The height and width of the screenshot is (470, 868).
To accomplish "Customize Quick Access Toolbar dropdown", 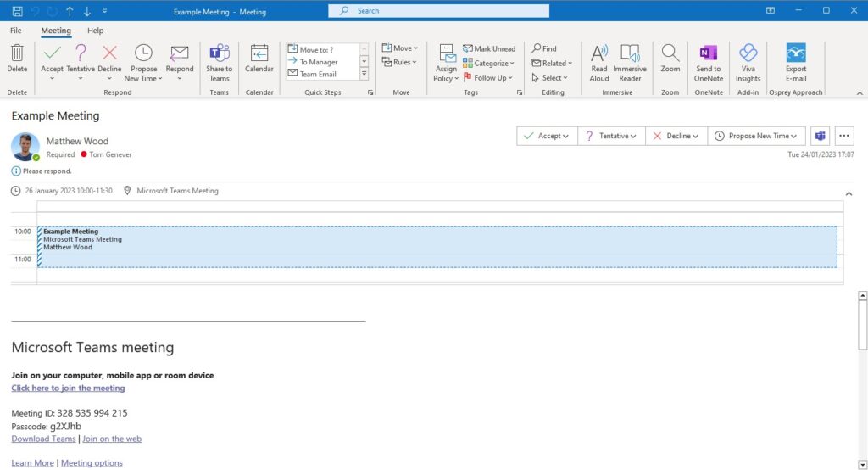I will point(104,11).
